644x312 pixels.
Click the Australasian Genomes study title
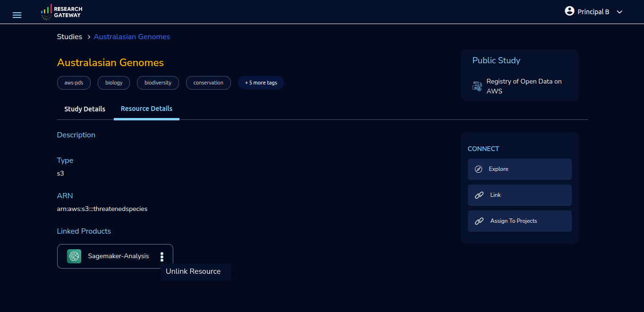click(x=110, y=63)
